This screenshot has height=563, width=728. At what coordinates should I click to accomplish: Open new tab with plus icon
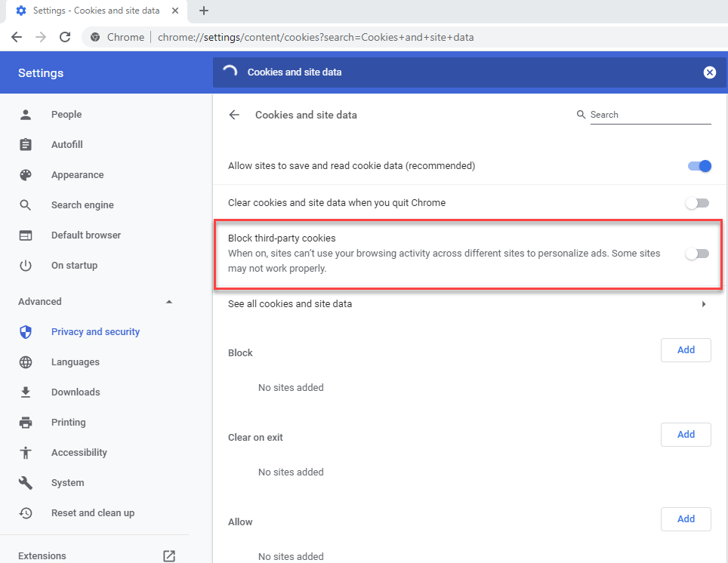pos(203,11)
